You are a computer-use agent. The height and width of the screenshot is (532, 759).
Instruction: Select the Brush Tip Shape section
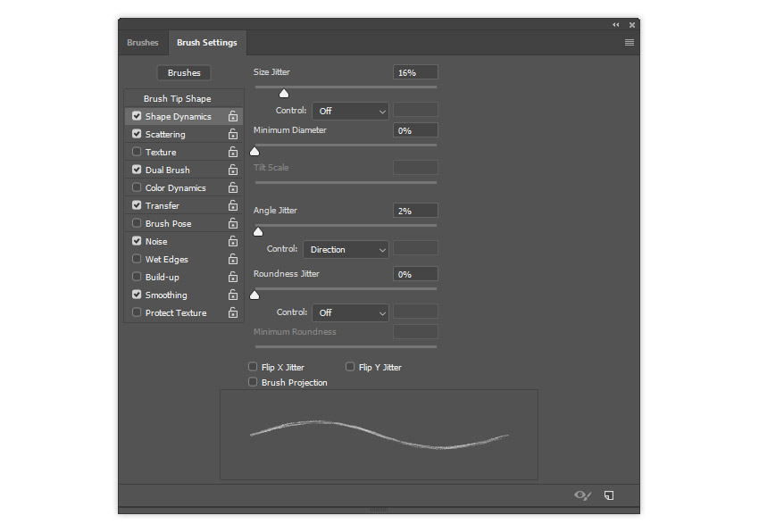177,99
